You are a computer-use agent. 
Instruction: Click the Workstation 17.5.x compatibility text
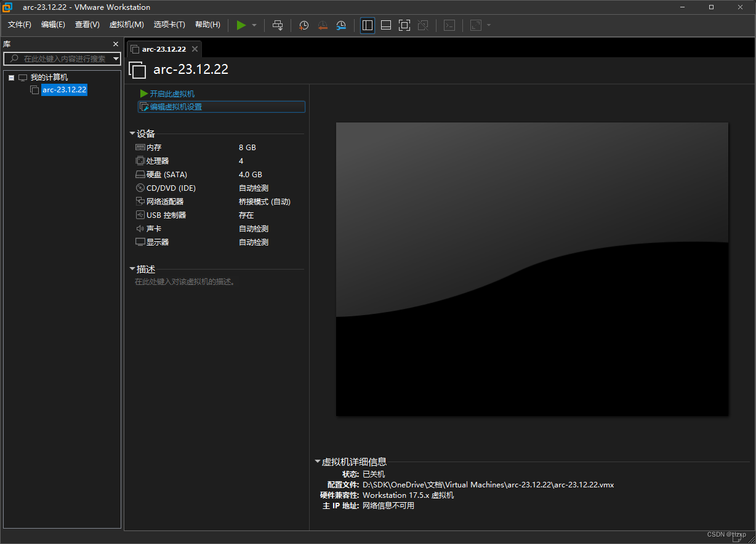pyautogui.click(x=408, y=495)
